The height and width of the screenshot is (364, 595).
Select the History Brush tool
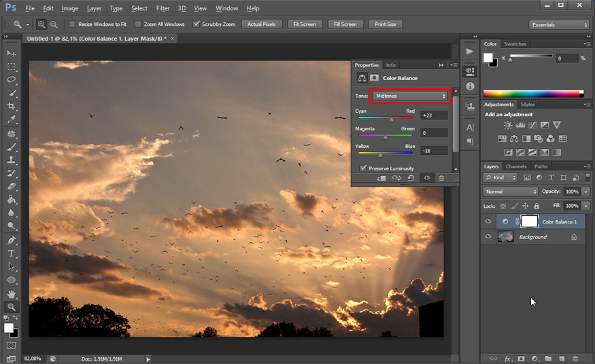pos(12,173)
